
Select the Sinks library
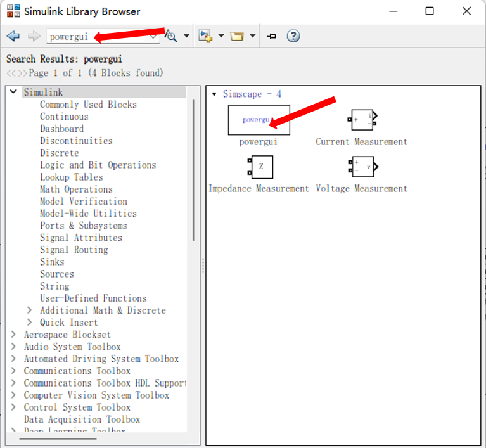(52, 262)
